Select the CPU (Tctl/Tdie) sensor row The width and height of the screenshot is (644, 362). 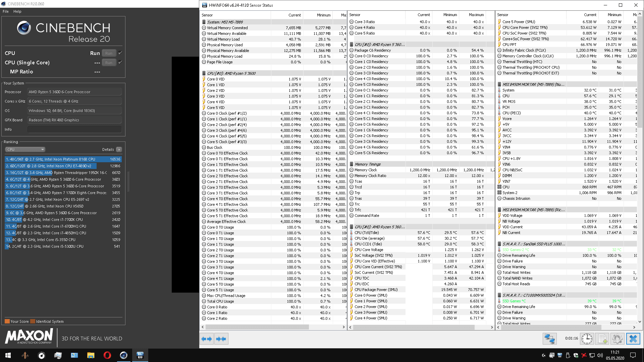(x=421, y=233)
